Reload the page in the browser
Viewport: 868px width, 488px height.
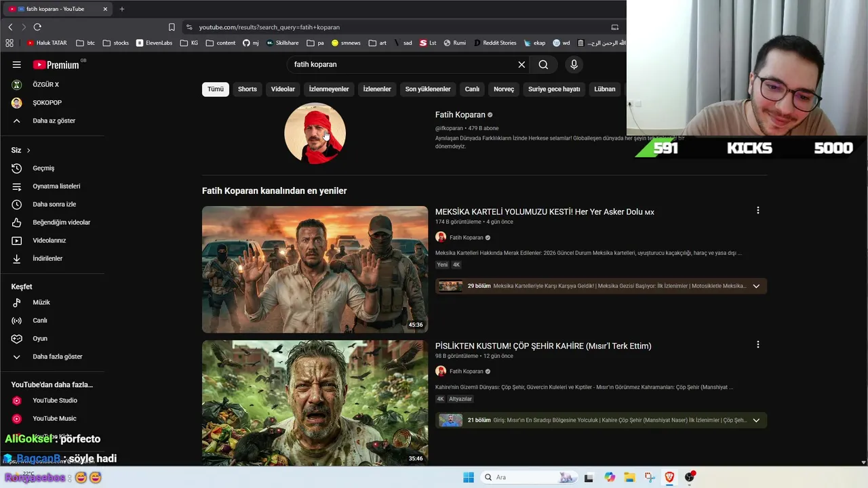[37, 27]
